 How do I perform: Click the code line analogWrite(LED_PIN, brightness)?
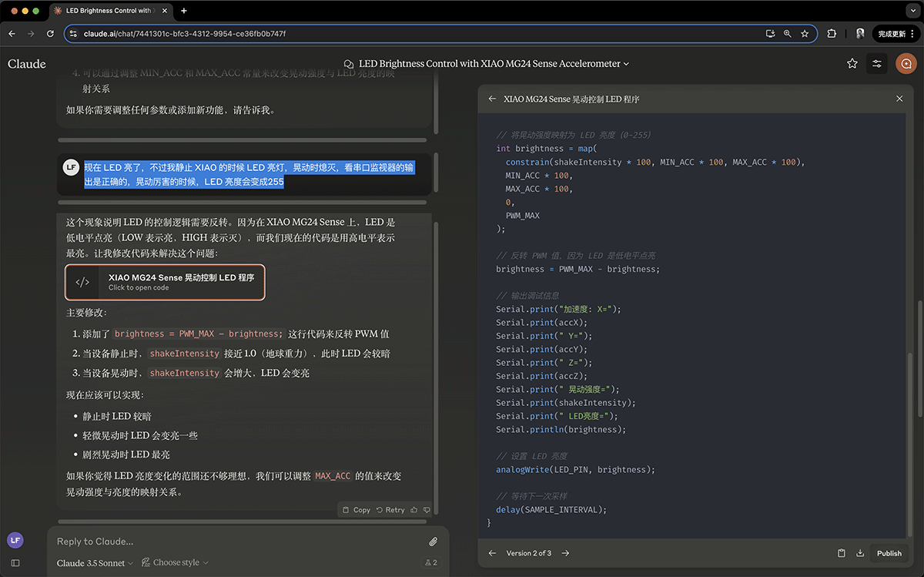(x=576, y=469)
